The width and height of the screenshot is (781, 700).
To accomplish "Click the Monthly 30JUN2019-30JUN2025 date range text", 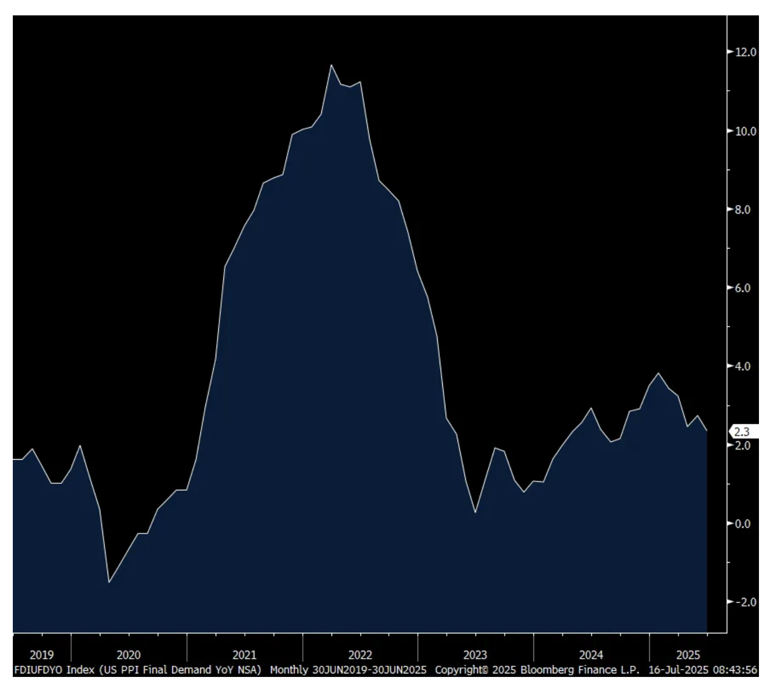I will click(348, 670).
